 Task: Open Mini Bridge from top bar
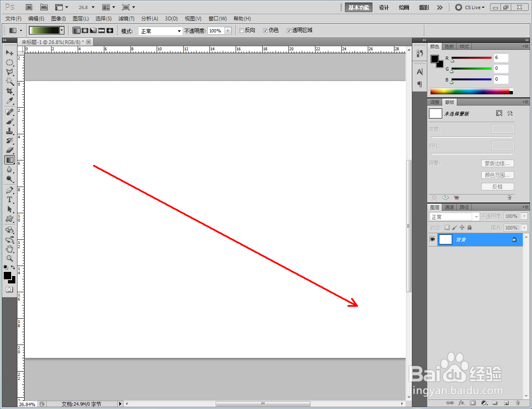(x=44, y=7)
